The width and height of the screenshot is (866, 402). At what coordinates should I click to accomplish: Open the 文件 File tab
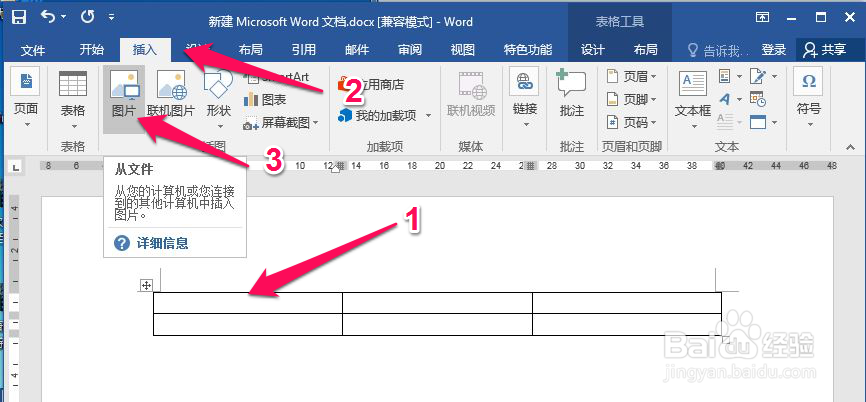[x=33, y=50]
